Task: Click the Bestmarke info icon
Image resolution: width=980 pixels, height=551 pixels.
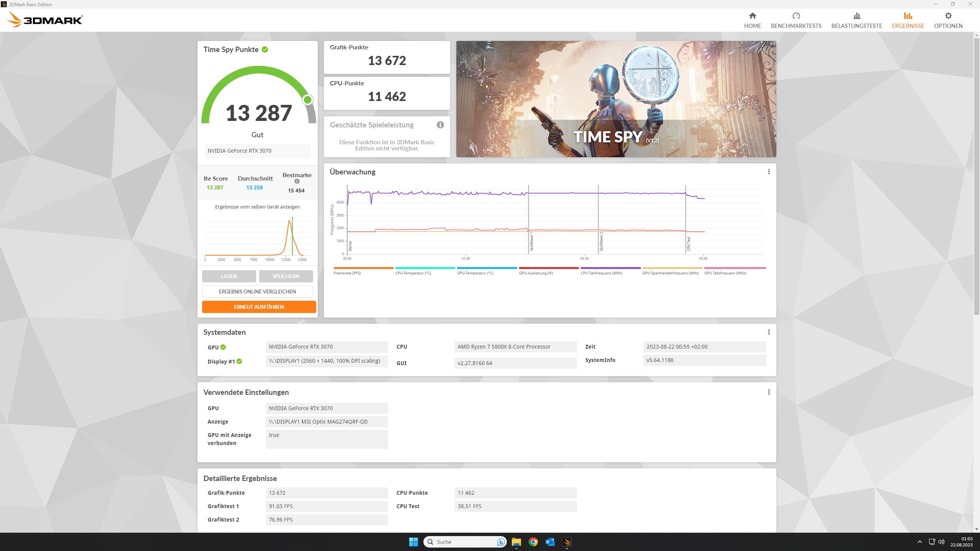Action: click(x=297, y=181)
